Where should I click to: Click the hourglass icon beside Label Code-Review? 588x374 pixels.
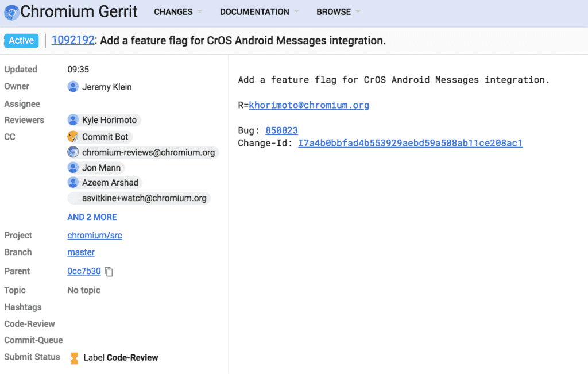(73, 357)
